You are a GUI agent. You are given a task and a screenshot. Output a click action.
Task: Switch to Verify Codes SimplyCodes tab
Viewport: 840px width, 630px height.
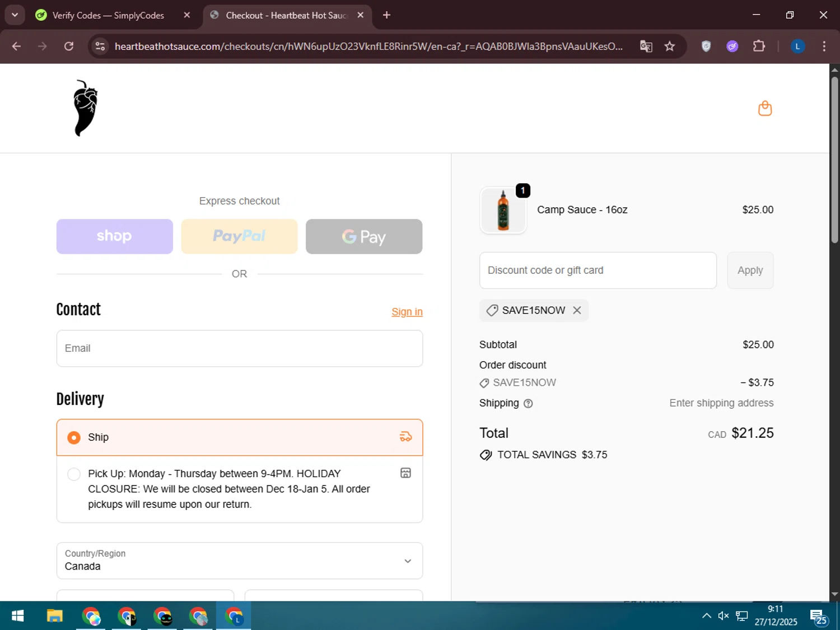click(108, 15)
